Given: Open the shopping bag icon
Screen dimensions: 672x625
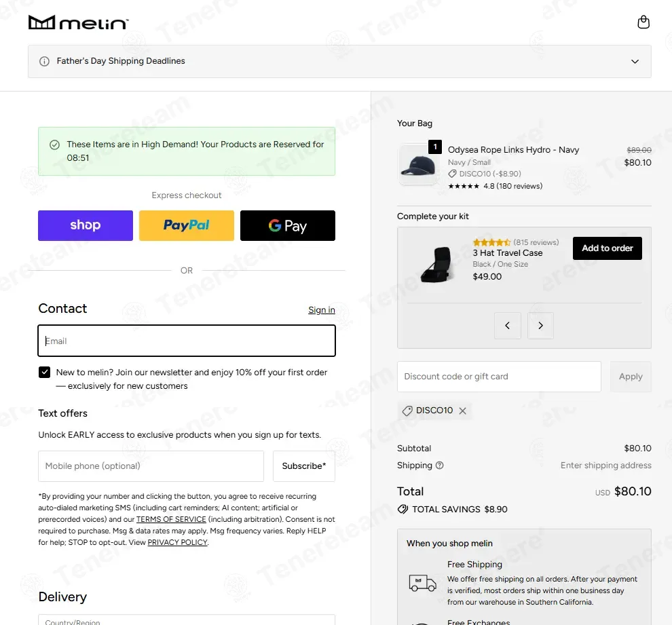Looking at the screenshot, I should (643, 22).
